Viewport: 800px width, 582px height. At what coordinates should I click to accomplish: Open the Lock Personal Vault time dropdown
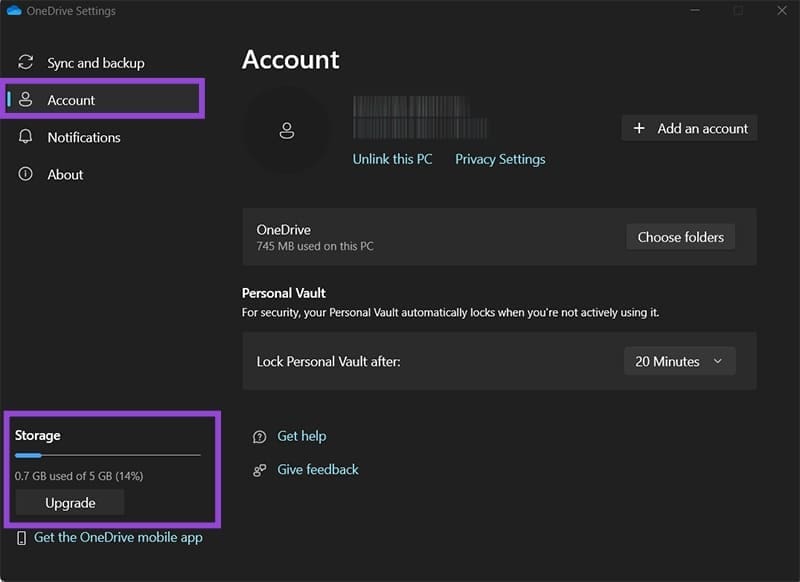tap(679, 361)
